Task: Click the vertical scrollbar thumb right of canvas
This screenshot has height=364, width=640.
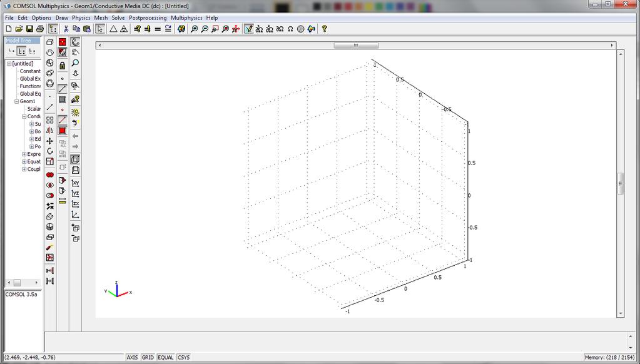Action: pyautogui.click(x=621, y=184)
